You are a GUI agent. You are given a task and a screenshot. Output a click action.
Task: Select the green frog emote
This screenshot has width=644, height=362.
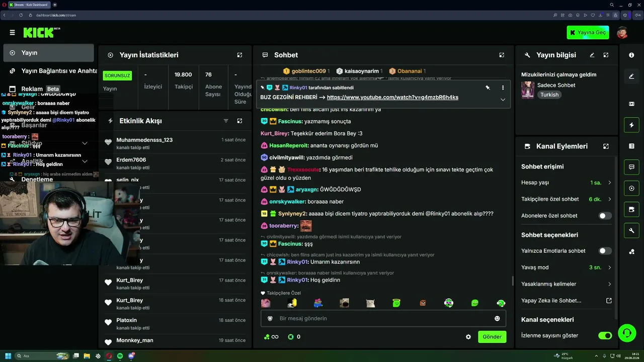[396, 303]
